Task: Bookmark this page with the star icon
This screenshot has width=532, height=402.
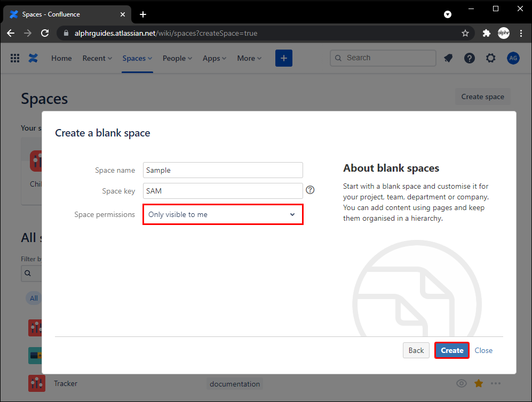Action: point(465,33)
